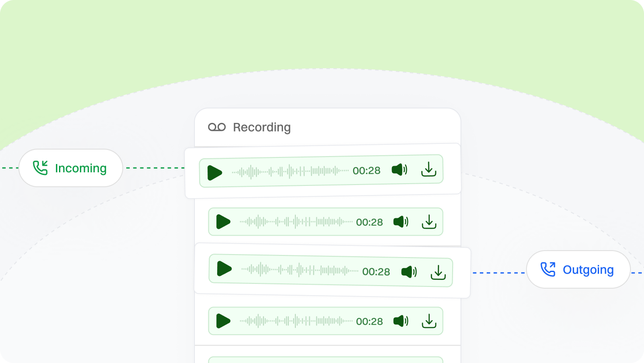Viewport: 644px width, 363px height.
Task: Download the third recording
Action: tap(438, 272)
